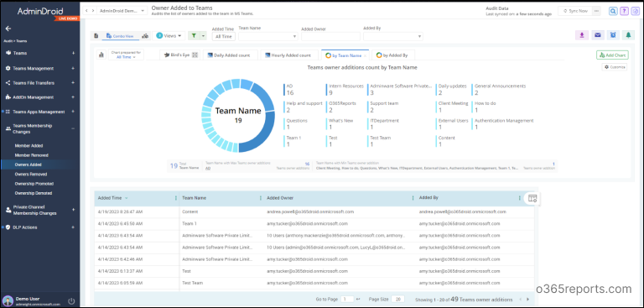Click the Added Time All Time button
The image size is (644, 308).
(223, 36)
